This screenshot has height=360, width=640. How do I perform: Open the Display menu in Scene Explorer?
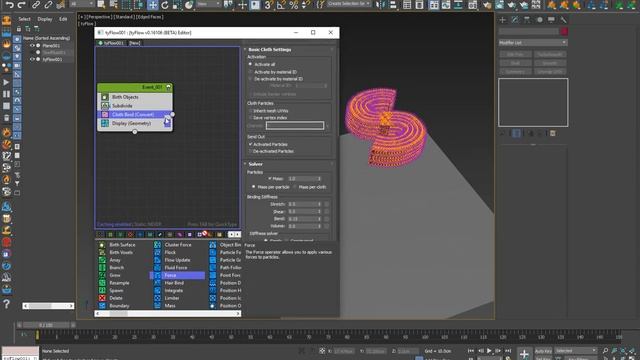tap(45, 19)
